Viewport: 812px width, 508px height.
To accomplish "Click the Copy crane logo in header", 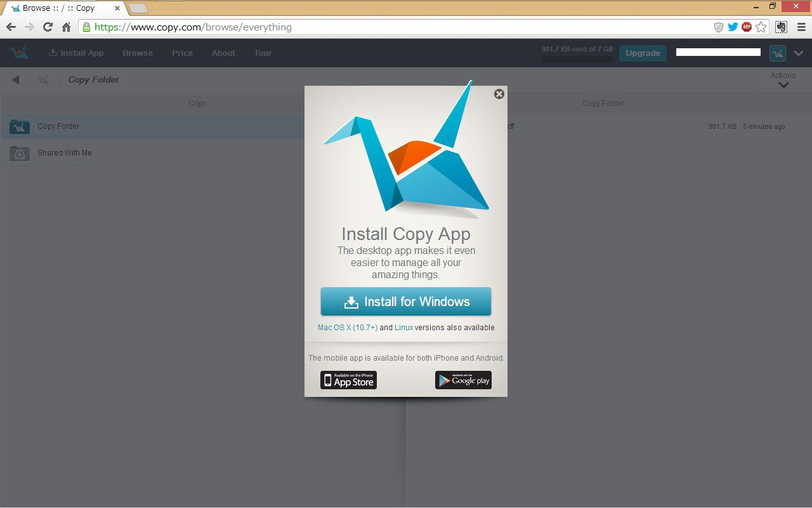I will (x=19, y=53).
